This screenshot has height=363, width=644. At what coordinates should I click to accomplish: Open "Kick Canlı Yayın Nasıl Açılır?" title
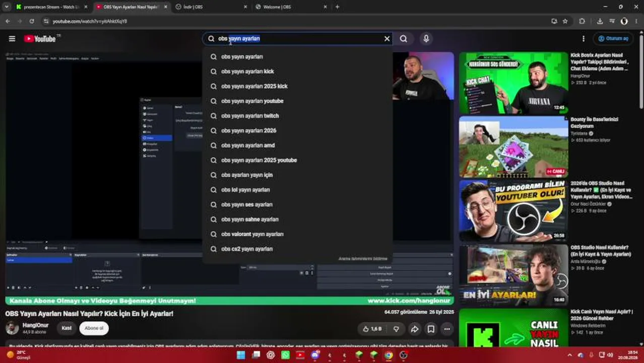point(602,315)
